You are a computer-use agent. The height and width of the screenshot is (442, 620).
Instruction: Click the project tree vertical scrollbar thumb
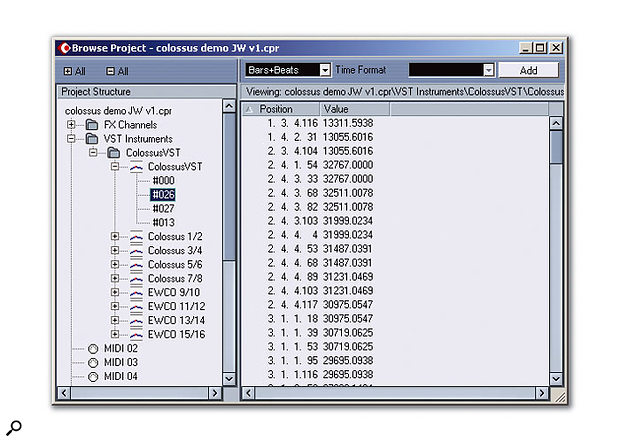click(229, 187)
